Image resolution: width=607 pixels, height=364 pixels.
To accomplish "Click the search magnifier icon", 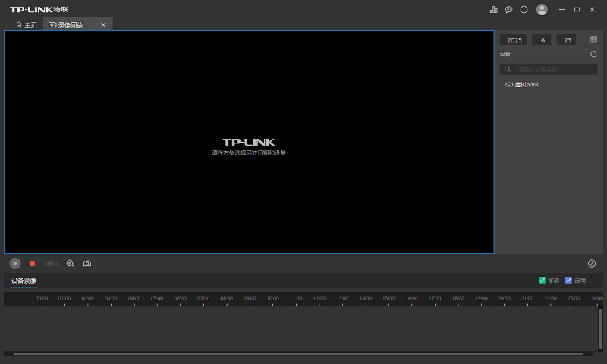I will coord(508,69).
